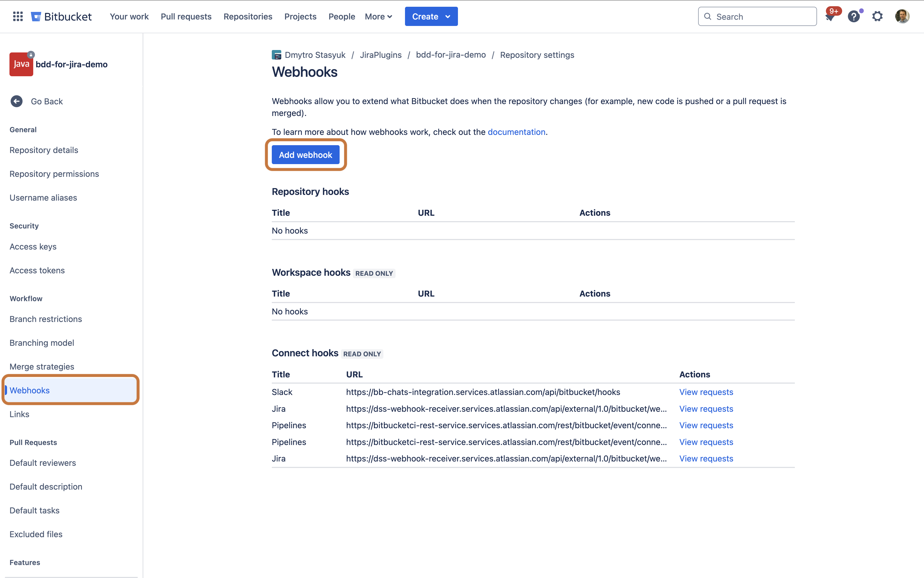Viewport: 924px width, 578px height.
Task: Open the settings gear icon
Action: tap(878, 16)
